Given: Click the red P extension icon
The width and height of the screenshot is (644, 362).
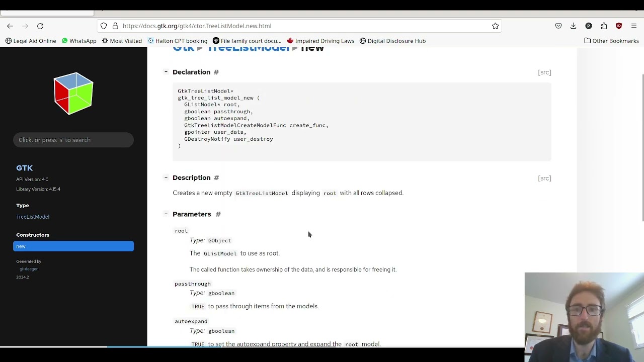Looking at the screenshot, I should pos(589,26).
